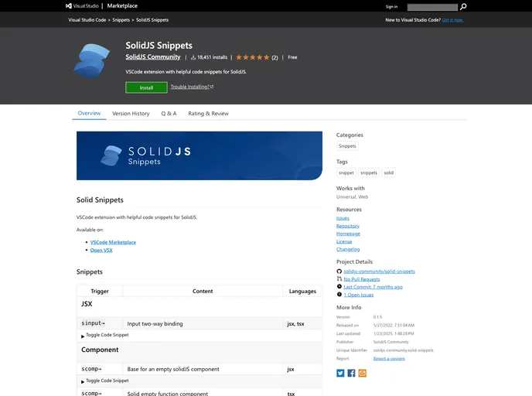Expand Toggle Code Snippet under sinput
This screenshot has height=396, width=532.
(105, 335)
